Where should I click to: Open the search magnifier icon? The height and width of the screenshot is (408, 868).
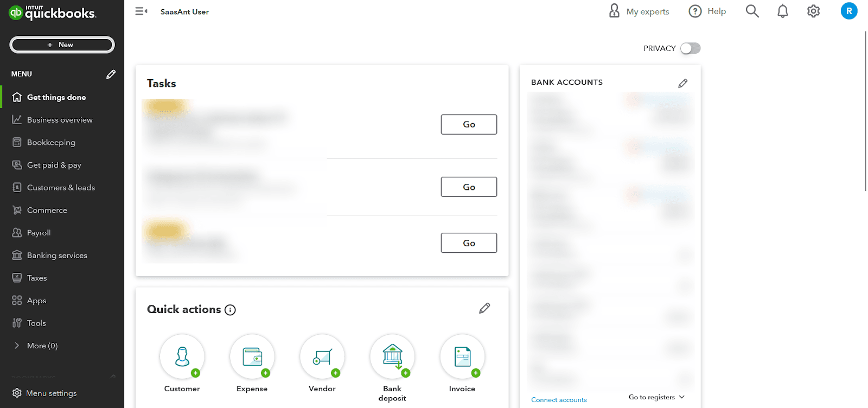tap(752, 11)
